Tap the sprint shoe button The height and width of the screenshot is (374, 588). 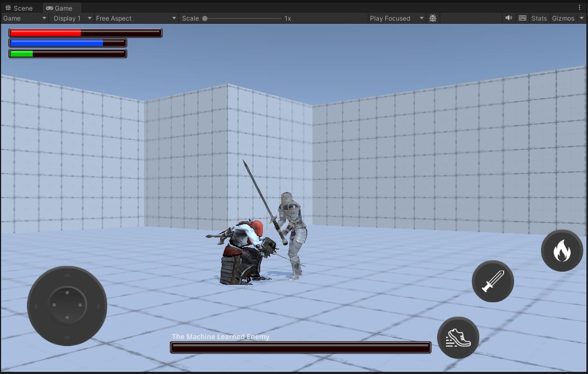click(x=458, y=338)
